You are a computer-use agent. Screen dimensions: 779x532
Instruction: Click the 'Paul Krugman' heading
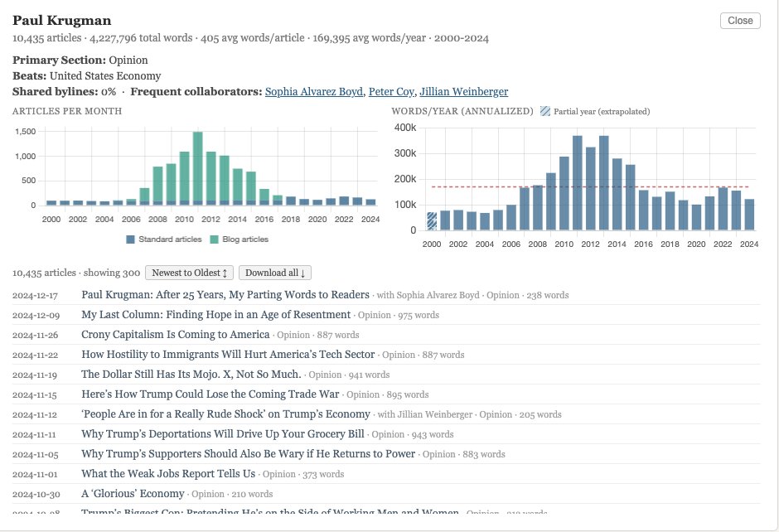[61, 21]
